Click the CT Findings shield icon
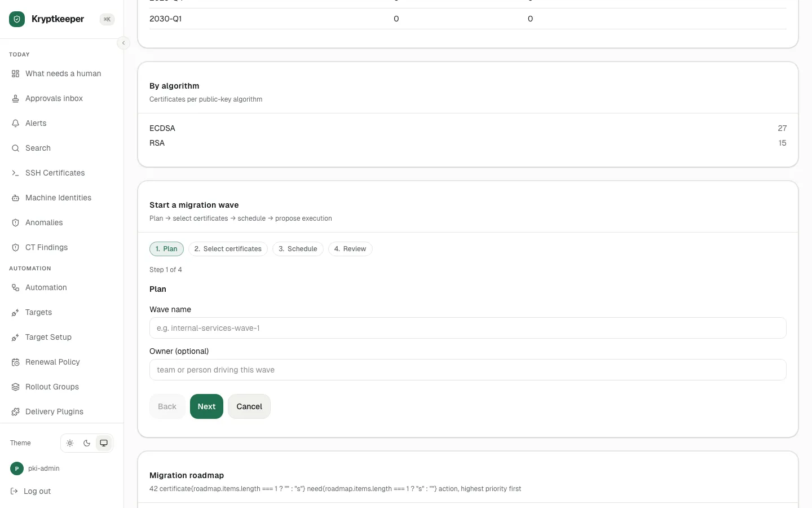The height and width of the screenshot is (508, 812). 16,248
